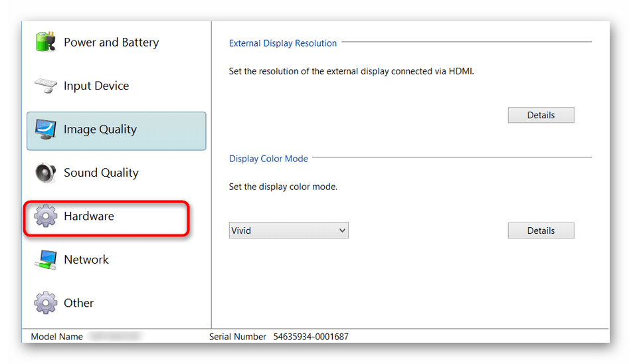Click the Image Quality monitor icon
The height and width of the screenshot is (364, 631).
(46, 130)
